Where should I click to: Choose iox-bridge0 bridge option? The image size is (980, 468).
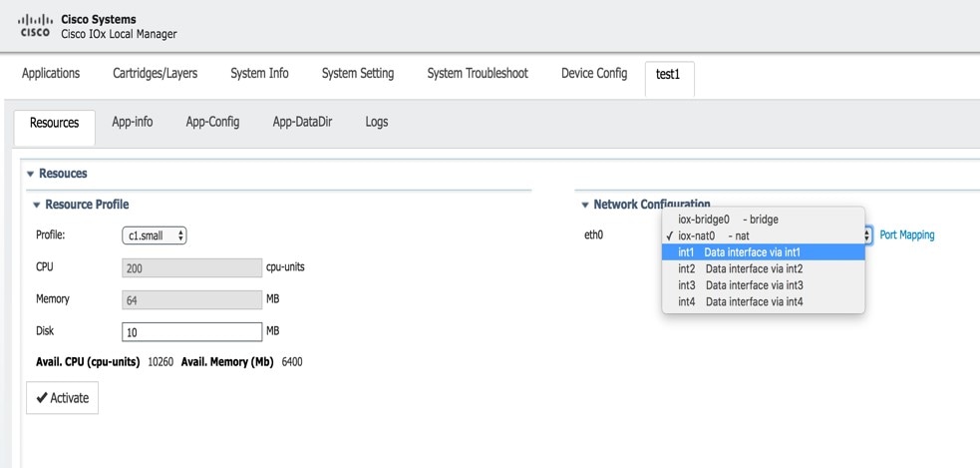pos(763,220)
